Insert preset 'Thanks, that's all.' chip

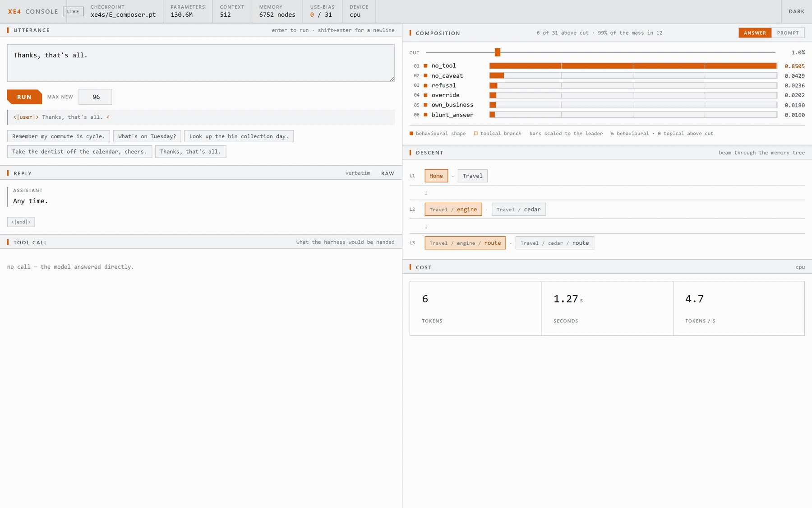point(190,152)
